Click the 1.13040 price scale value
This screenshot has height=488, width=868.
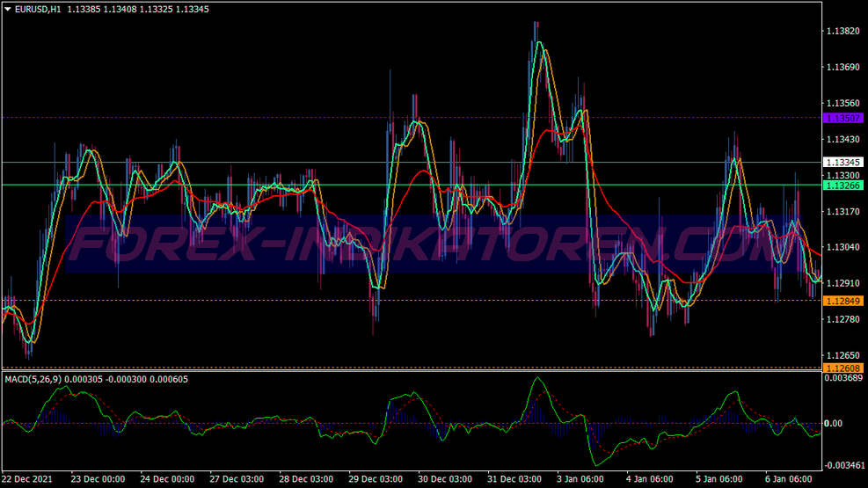pos(843,247)
